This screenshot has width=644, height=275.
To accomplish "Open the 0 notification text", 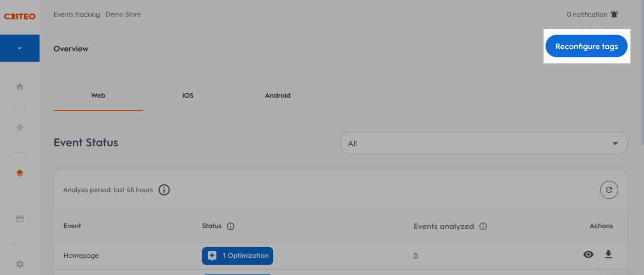I will pyautogui.click(x=587, y=15).
